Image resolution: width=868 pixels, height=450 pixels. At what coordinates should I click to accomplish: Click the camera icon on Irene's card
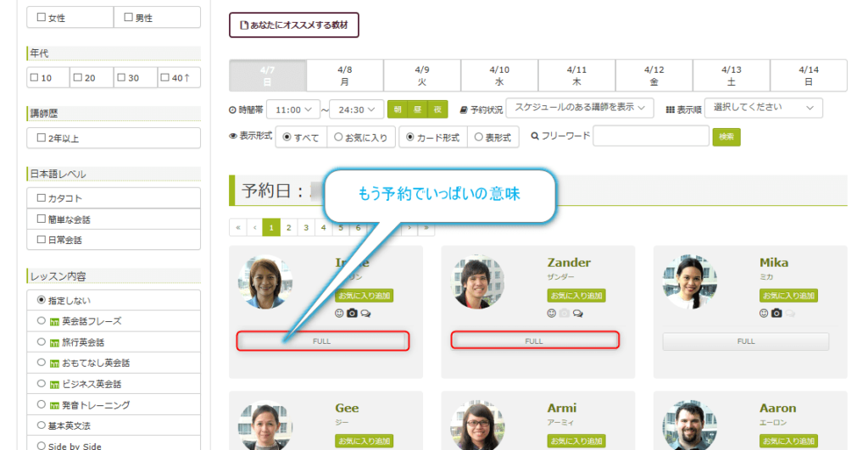click(352, 314)
